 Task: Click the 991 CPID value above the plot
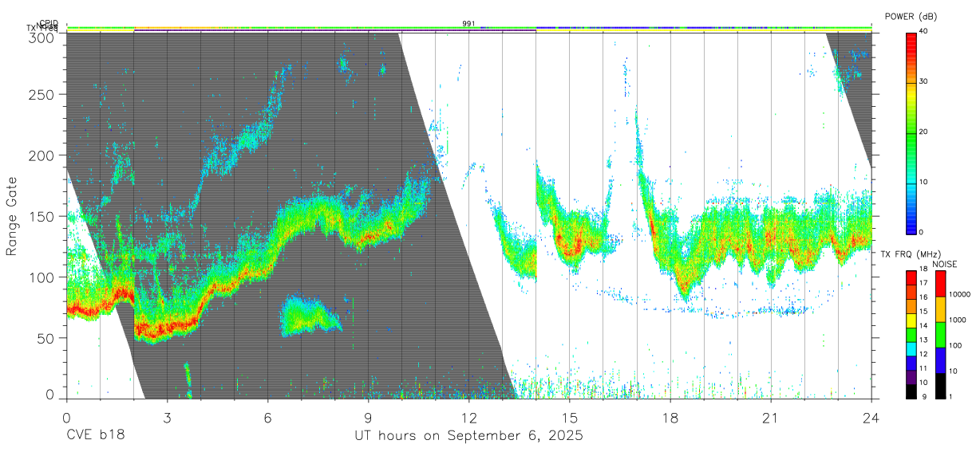(468, 23)
